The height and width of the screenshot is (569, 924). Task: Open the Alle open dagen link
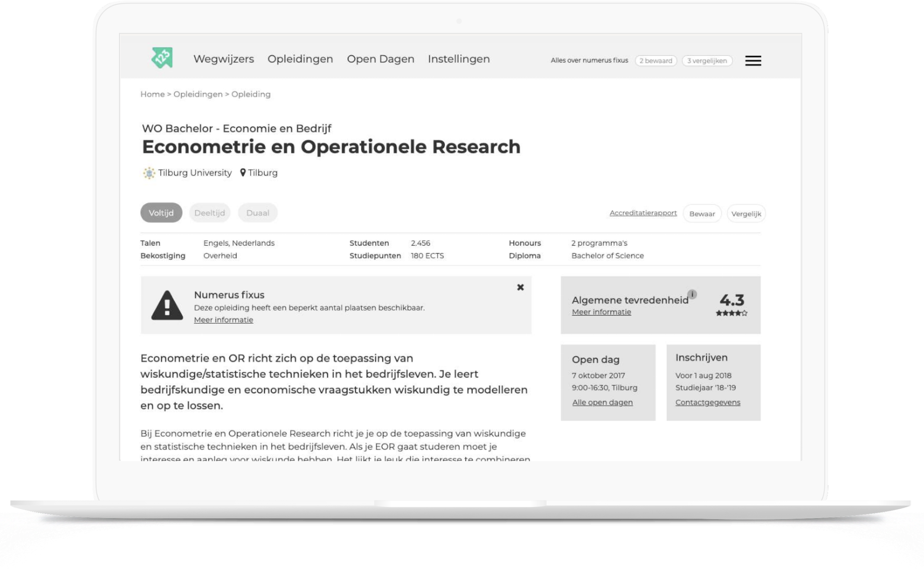602,402
